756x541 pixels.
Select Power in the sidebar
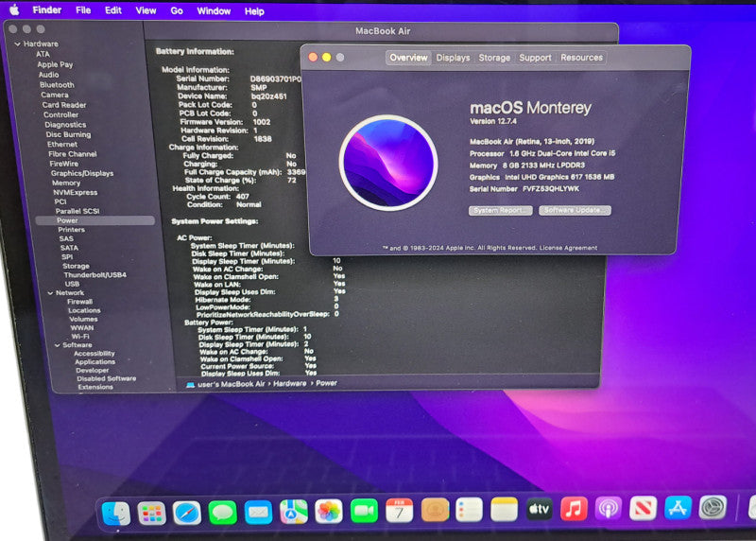pyautogui.click(x=95, y=220)
